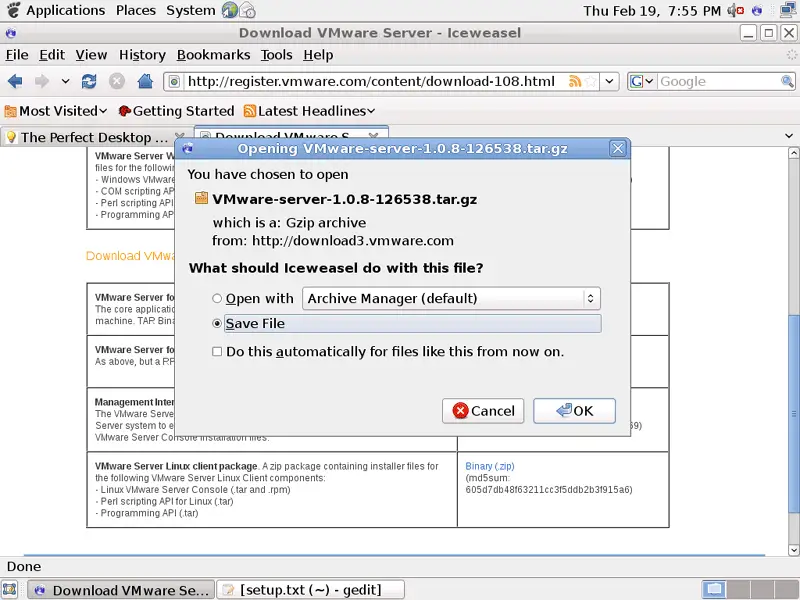Open the View menu
Screen dimensions: 800x600
(91, 55)
